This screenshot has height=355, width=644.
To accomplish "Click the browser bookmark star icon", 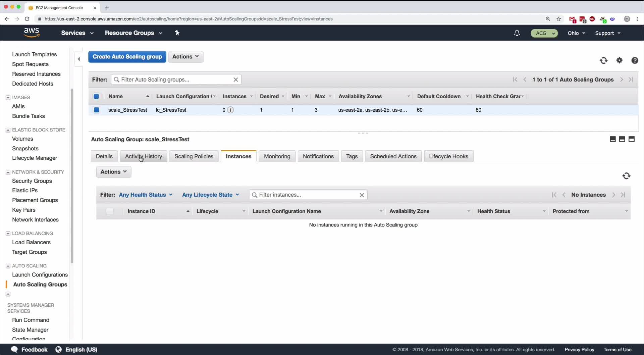I will [x=559, y=19].
